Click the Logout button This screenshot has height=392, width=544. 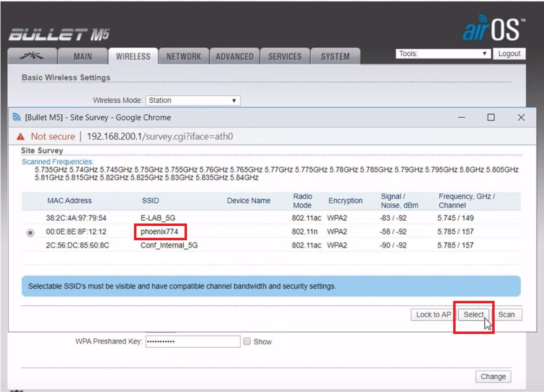(509, 54)
